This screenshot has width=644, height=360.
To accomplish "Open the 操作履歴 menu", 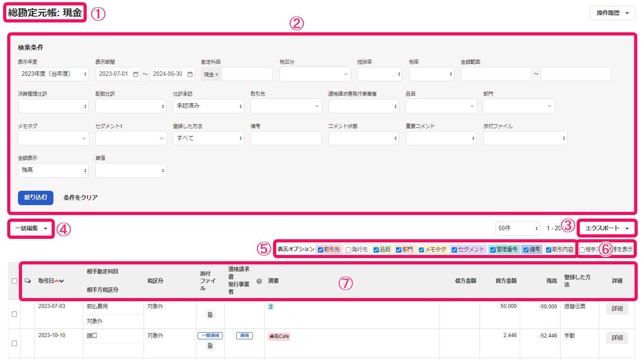I will point(613,13).
